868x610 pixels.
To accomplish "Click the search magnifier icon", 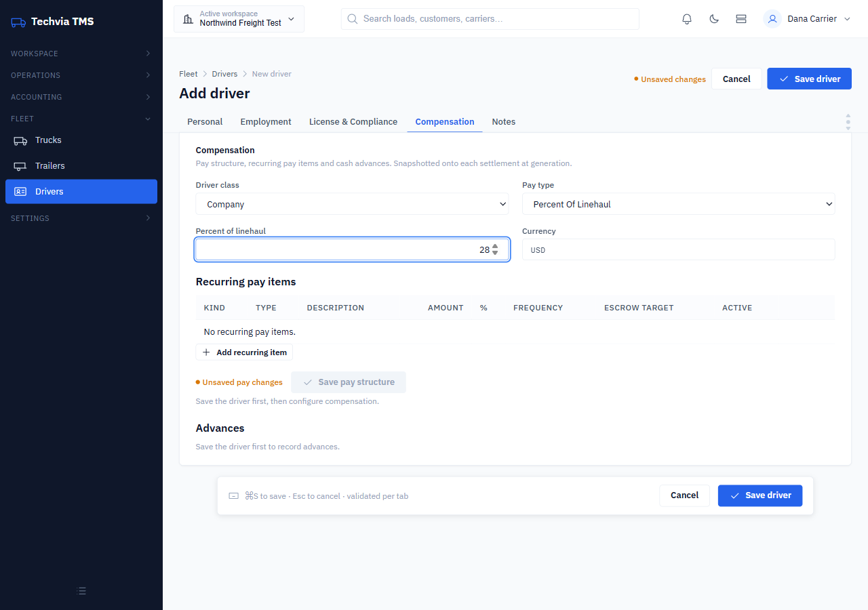I will (353, 19).
